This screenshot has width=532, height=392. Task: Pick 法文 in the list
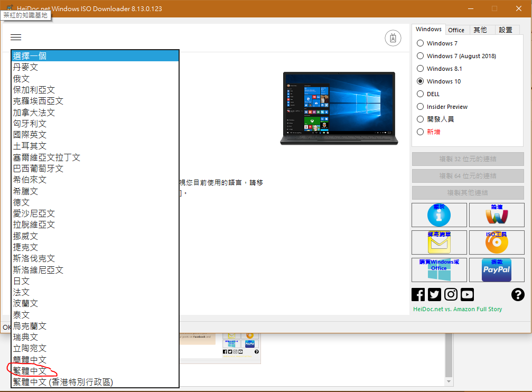point(95,292)
